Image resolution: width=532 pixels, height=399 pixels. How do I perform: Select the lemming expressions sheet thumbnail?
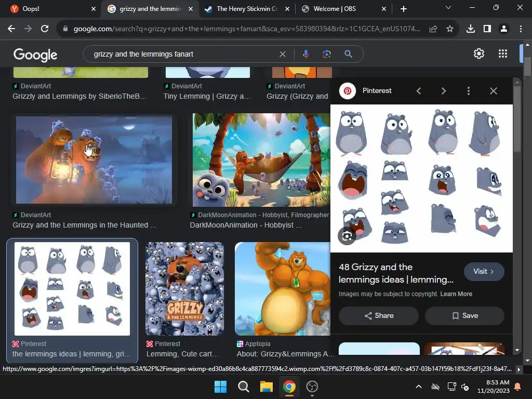click(x=72, y=289)
